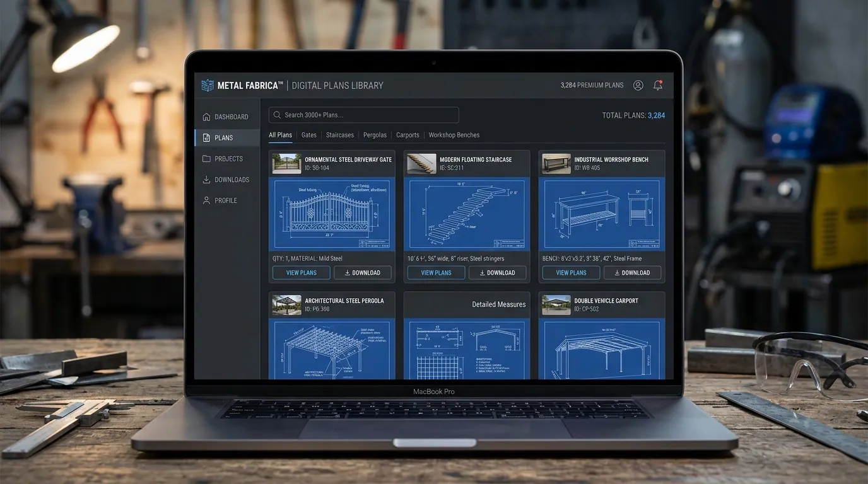Open the workshop bench photo thumbnail
This screenshot has width=868, height=484.
556,164
